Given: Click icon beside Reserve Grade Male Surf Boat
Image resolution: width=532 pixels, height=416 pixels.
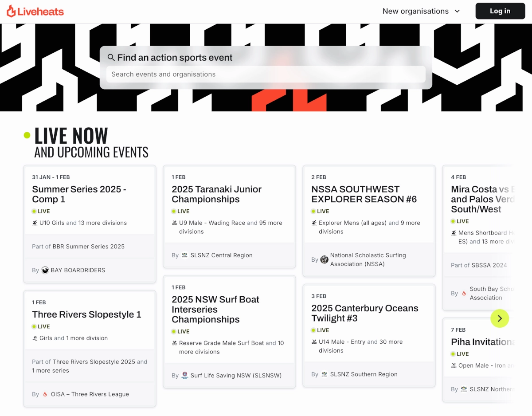Looking at the screenshot, I should point(175,343).
